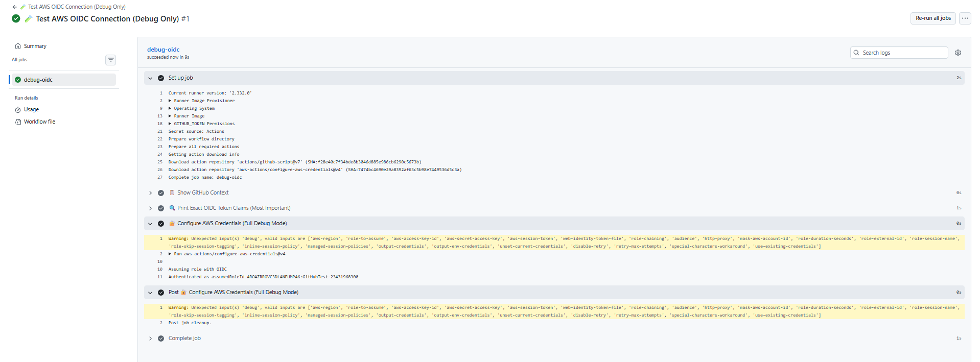
Task: Click the back arrow next to workflow name
Action: (14, 7)
